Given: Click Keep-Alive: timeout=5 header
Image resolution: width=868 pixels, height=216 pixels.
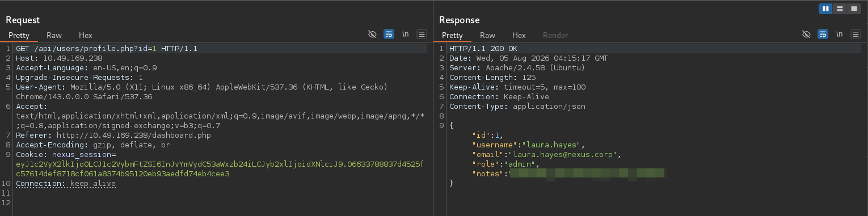Looking at the screenshot, I should point(517,87).
